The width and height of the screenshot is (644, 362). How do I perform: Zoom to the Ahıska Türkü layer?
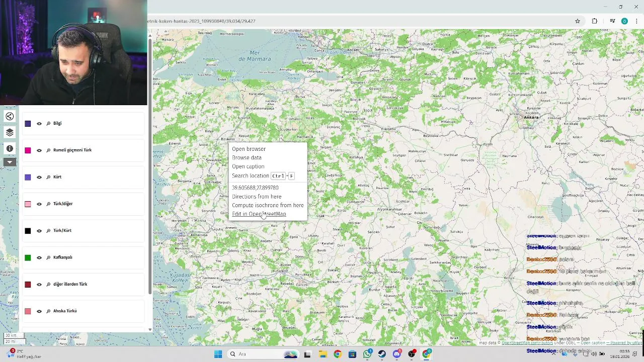[48, 311]
